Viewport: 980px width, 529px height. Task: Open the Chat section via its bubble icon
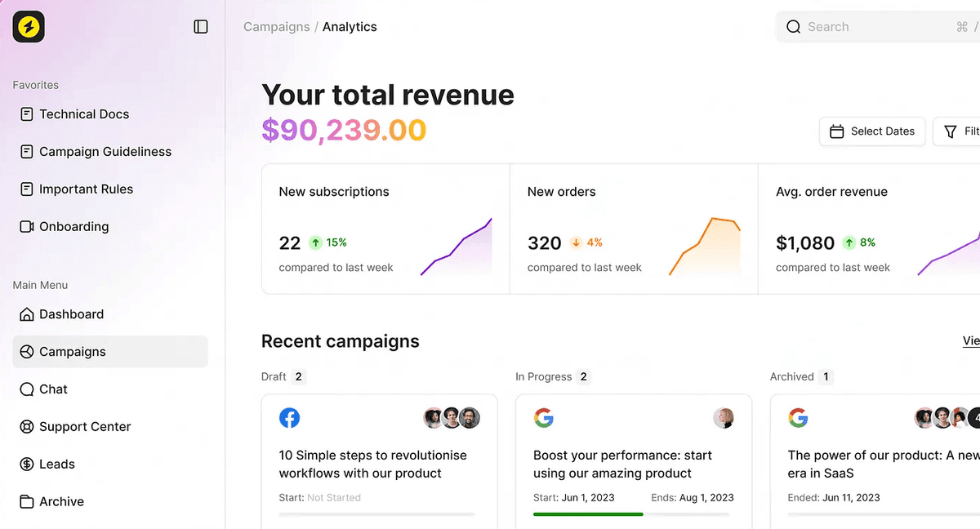point(24,389)
